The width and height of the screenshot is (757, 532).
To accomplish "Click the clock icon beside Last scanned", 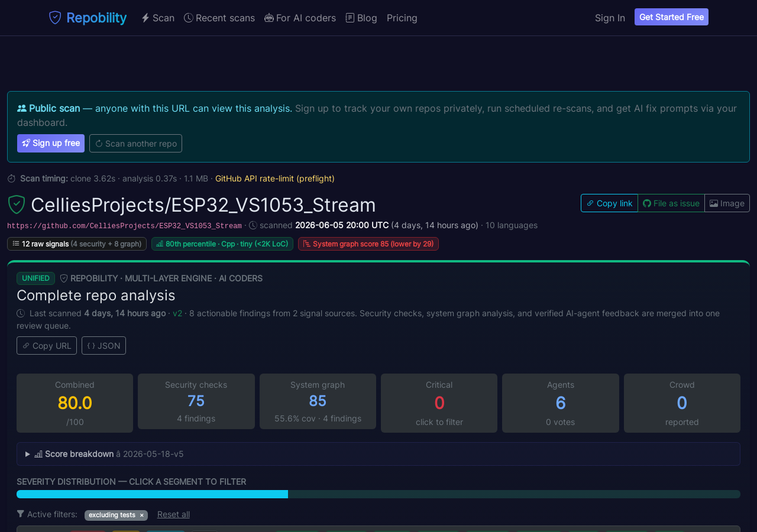I will click(x=21, y=313).
